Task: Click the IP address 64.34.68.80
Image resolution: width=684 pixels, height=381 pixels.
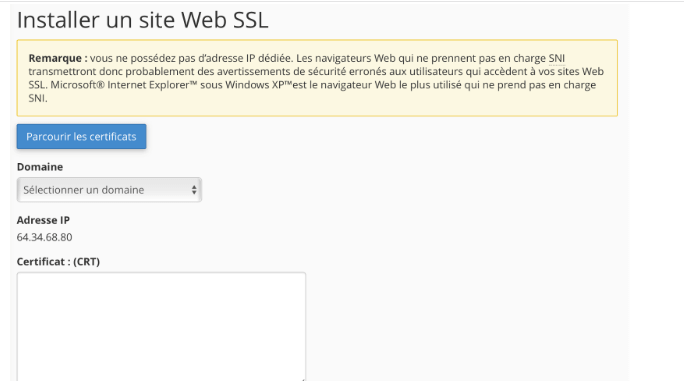Action: [44, 237]
